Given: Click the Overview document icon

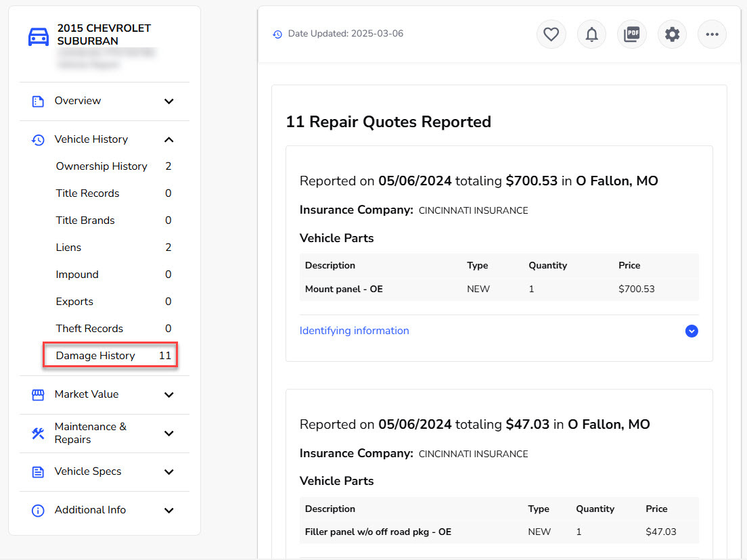Looking at the screenshot, I should 38,101.
